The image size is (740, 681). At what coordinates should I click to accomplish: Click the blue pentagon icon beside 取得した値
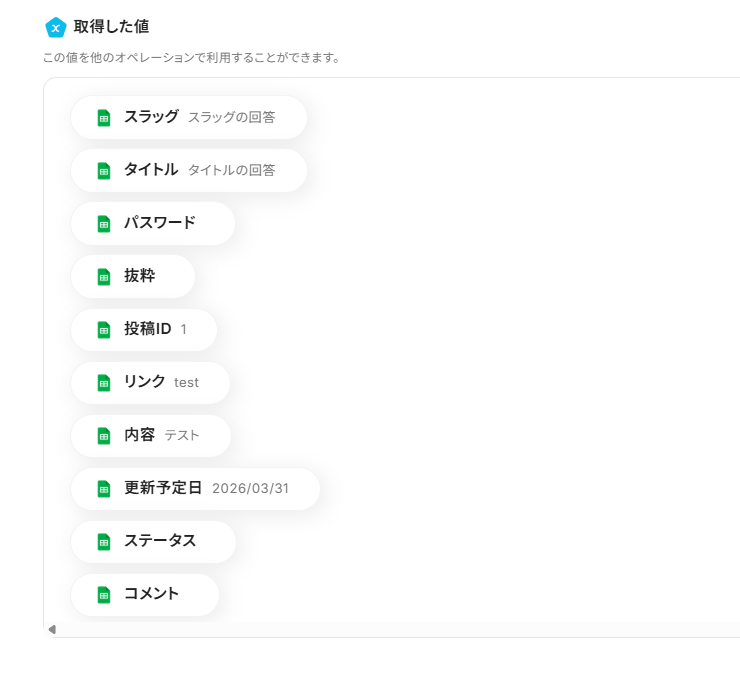56,27
